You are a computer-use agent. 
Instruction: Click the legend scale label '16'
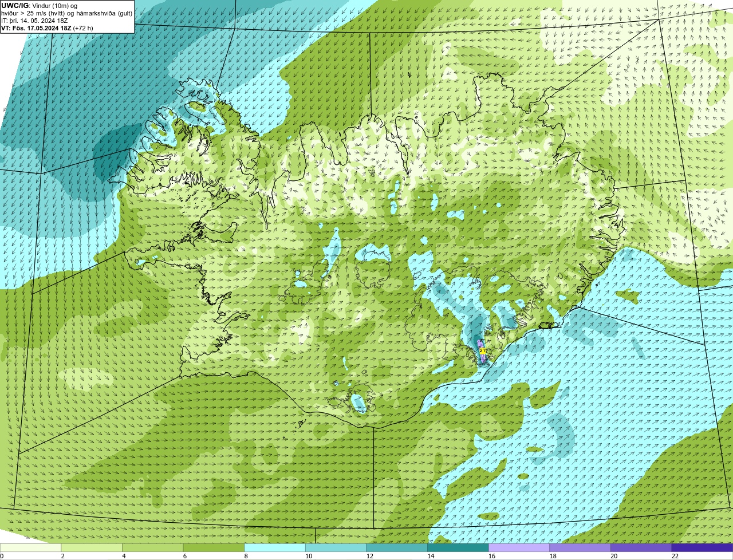[x=492, y=556]
